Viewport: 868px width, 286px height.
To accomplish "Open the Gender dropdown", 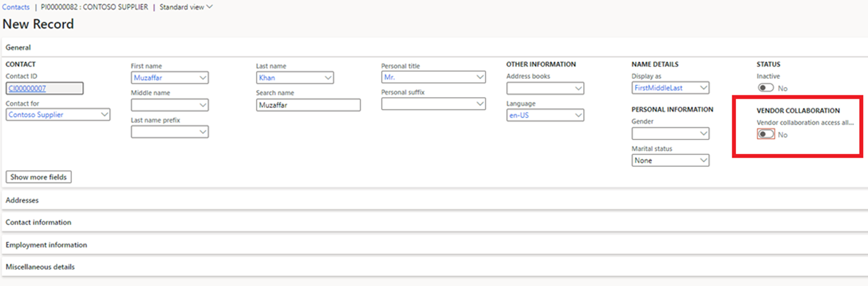I will pos(703,134).
